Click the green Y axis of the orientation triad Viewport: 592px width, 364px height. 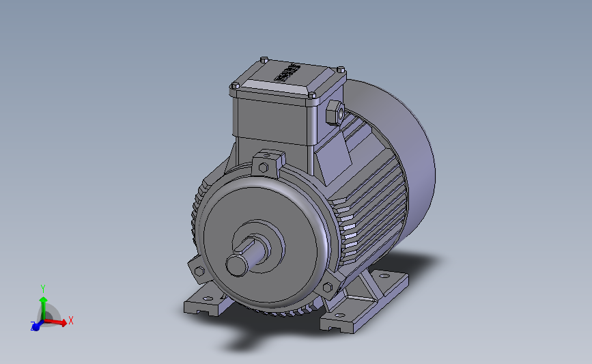[44, 308]
